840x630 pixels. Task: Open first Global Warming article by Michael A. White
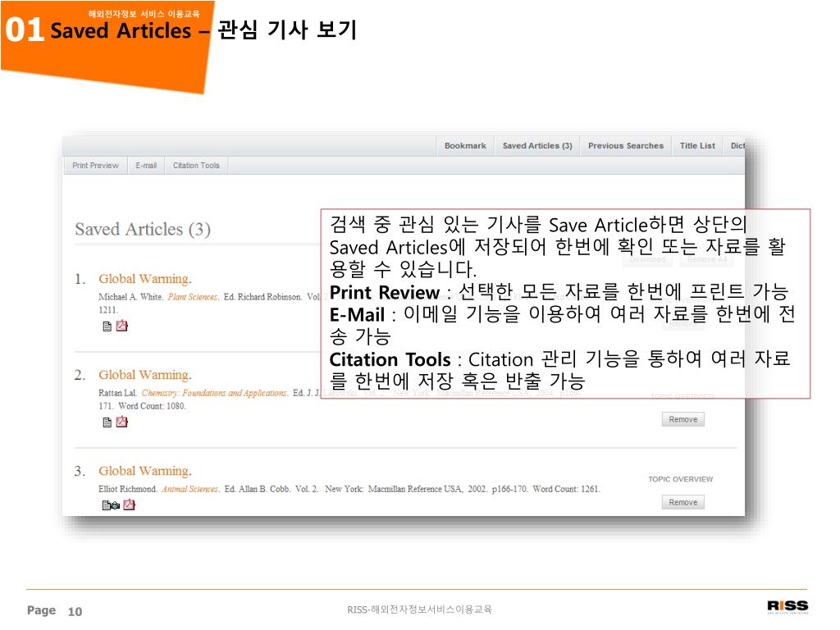[144, 279]
